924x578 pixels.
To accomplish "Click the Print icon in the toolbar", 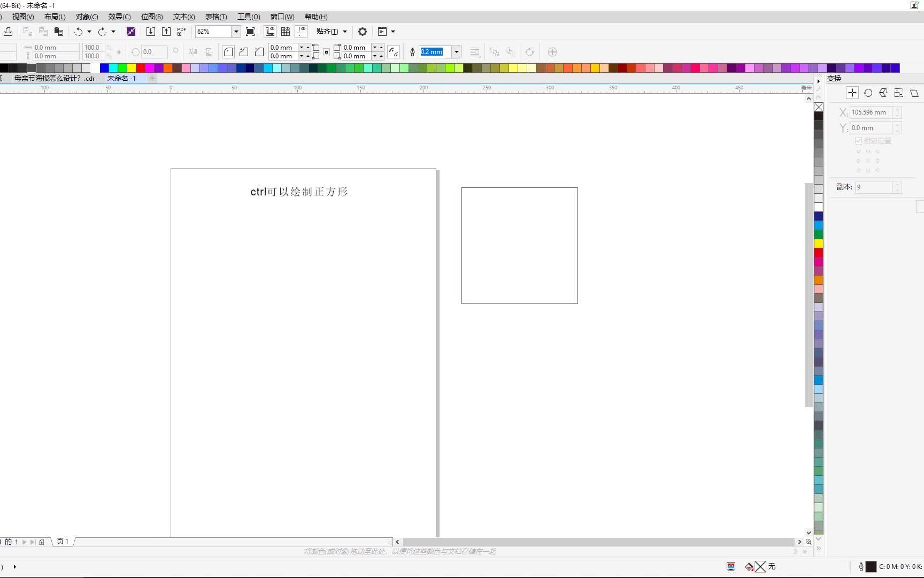I will click(x=8, y=32).
